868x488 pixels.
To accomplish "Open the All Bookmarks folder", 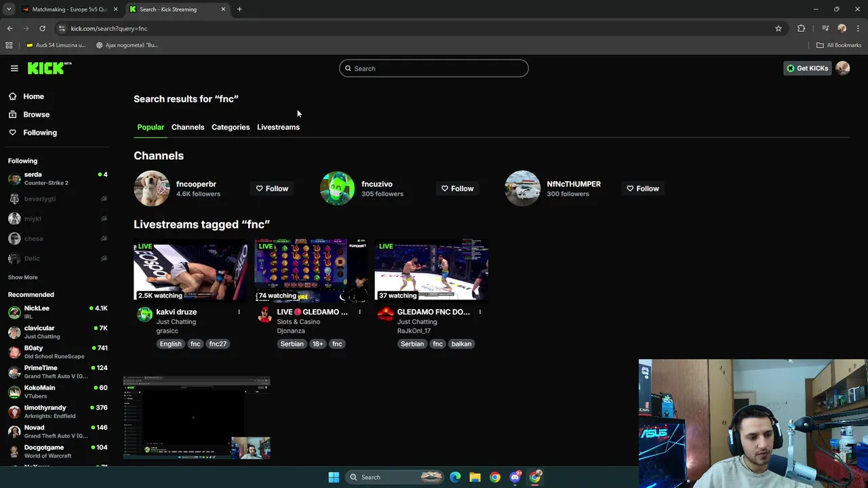I will [839, 45].
